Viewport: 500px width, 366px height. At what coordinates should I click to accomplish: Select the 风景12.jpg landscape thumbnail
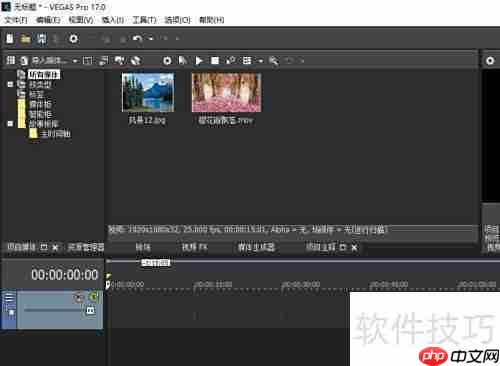click(148, 92)
